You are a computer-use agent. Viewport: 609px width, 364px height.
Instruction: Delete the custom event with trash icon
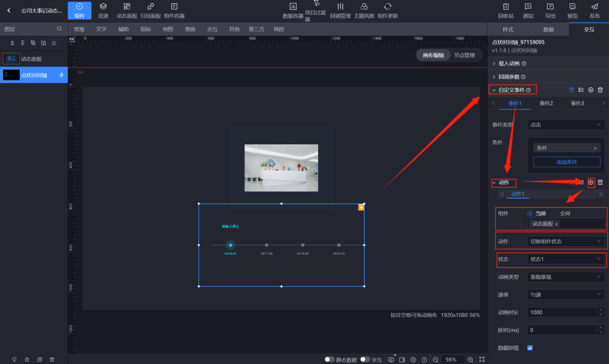click(600, 90)
